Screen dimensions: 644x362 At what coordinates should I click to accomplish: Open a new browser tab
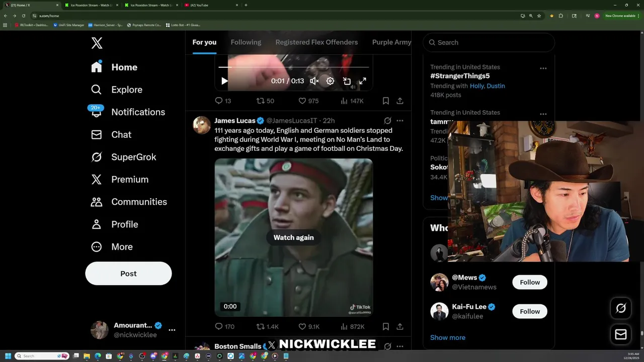tap(246, 5)
